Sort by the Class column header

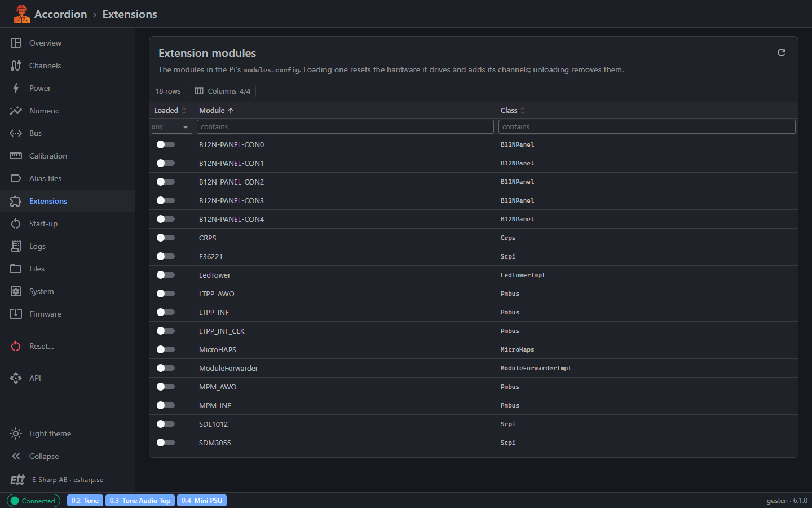pyautogui.click(x=513, y=110)
